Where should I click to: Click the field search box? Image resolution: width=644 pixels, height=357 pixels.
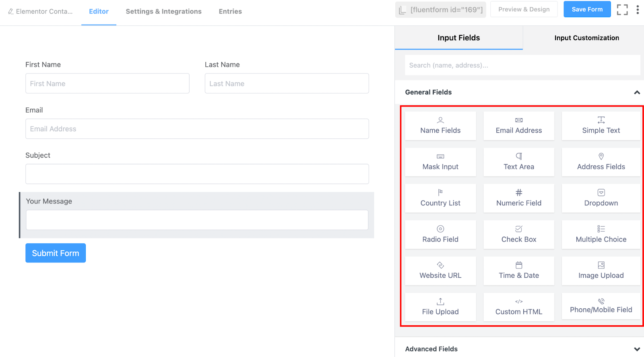tap(522, 65)
